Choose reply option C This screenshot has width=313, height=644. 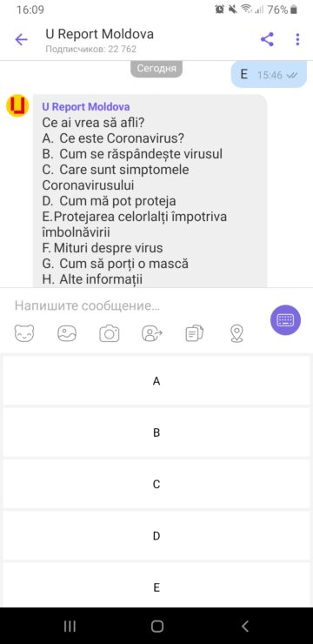156,484
